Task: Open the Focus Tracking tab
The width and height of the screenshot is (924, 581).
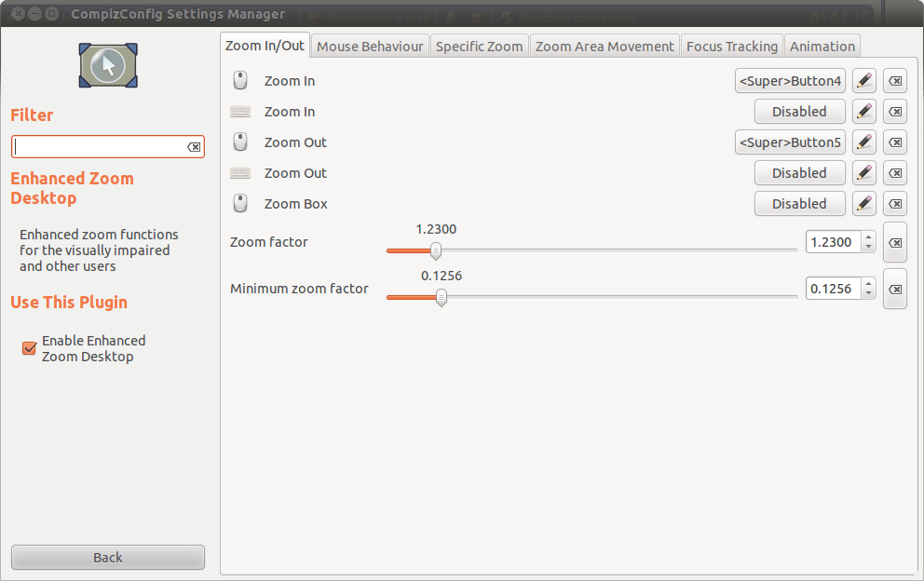Action: 732,46
